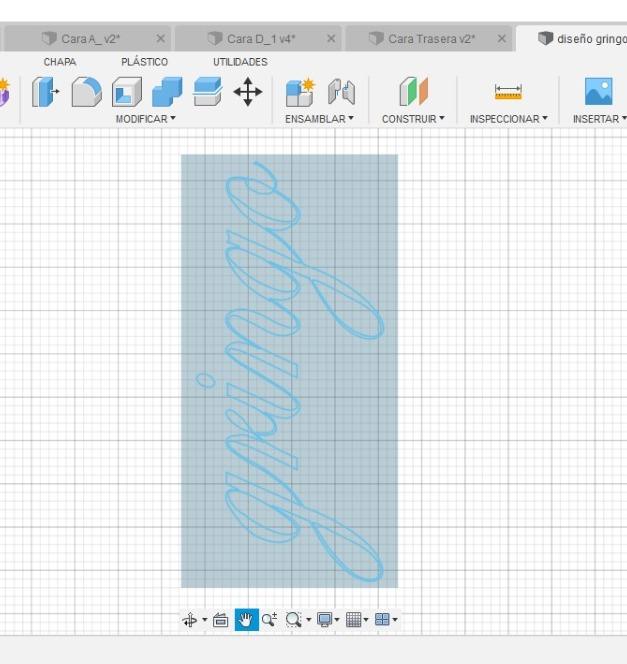Image resolution: width=627 pixels, height=664 pixels.
Task: Select the Fillet tool icon
Action: (86, 91)
